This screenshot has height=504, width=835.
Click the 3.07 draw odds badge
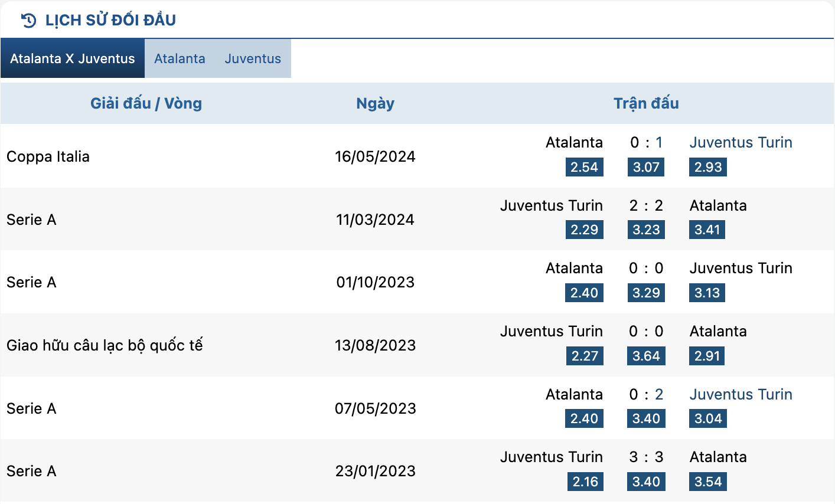(646, 167)
